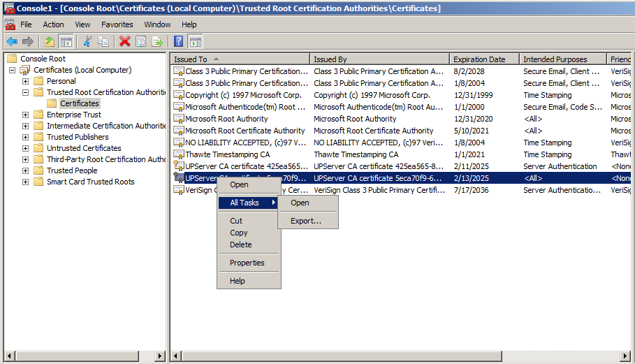Click the red X Delete toolbar icon

coord(125,41)
